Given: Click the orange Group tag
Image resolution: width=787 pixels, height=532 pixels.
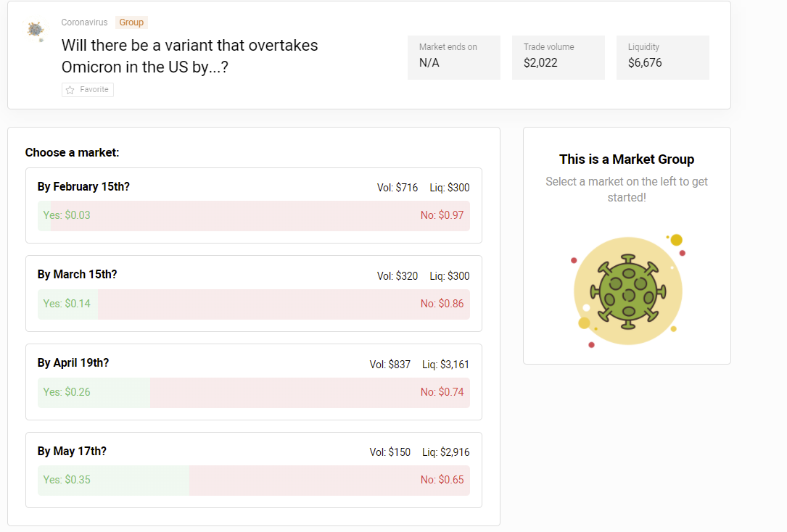Looking at the screenshot, I should [131, 22].
